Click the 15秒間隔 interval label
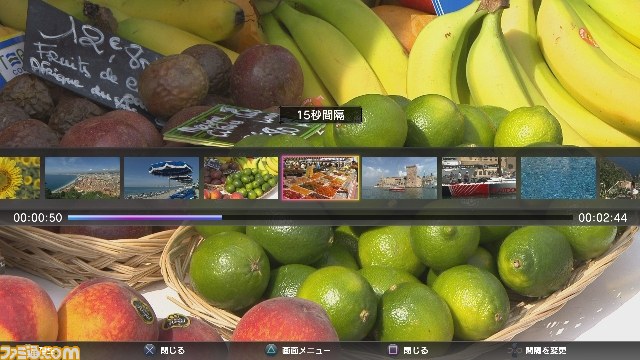Image resolution: width=640 pixels, height=360 pixels. 321,115
